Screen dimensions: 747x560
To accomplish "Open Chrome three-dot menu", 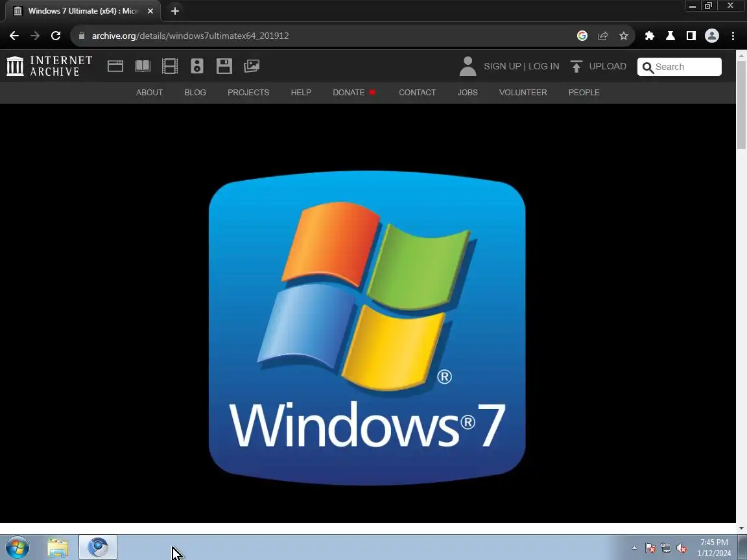I will tap(733, 36).
